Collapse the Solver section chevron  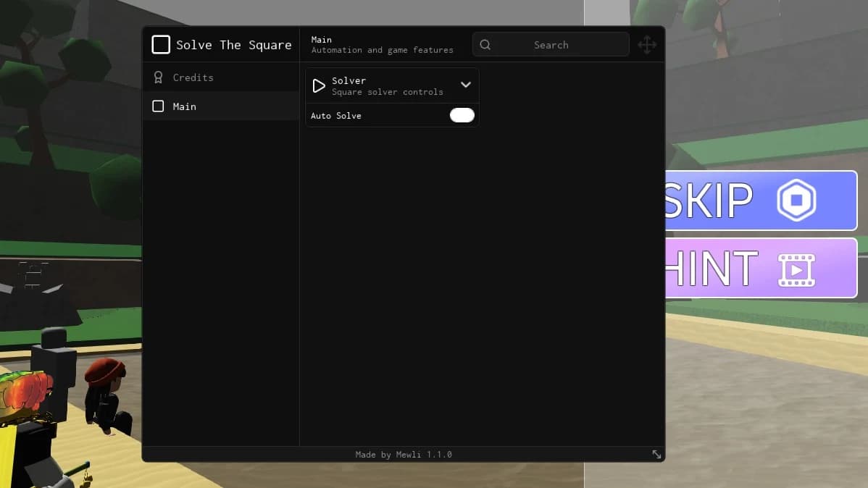tap(466, 85)
